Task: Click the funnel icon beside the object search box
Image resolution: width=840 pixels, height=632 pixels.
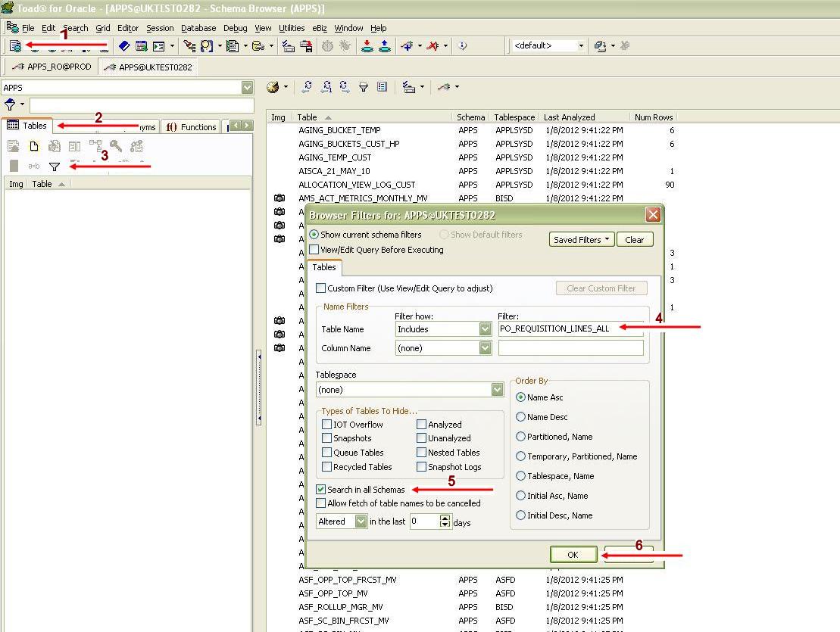Action: click(10, 104)
